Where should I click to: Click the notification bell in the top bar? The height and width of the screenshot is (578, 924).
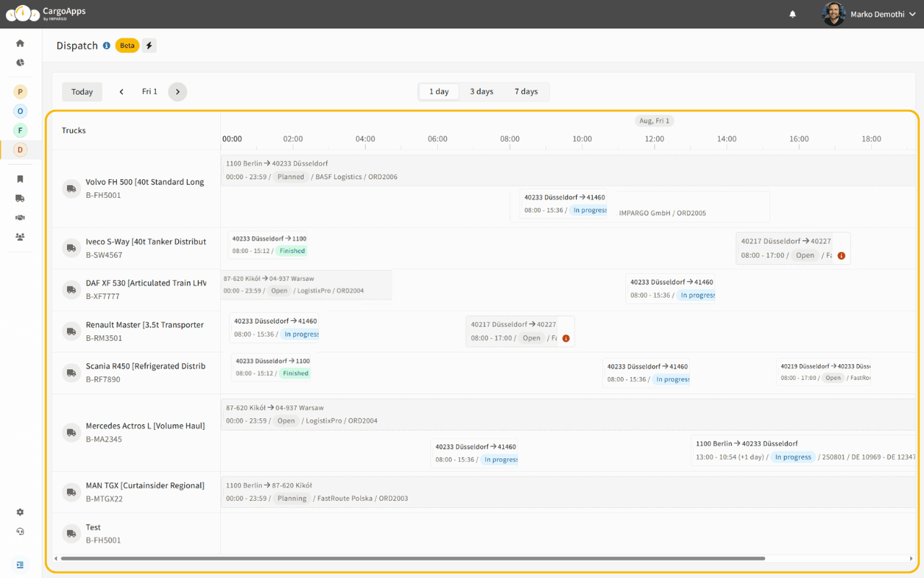pos(792,14)
